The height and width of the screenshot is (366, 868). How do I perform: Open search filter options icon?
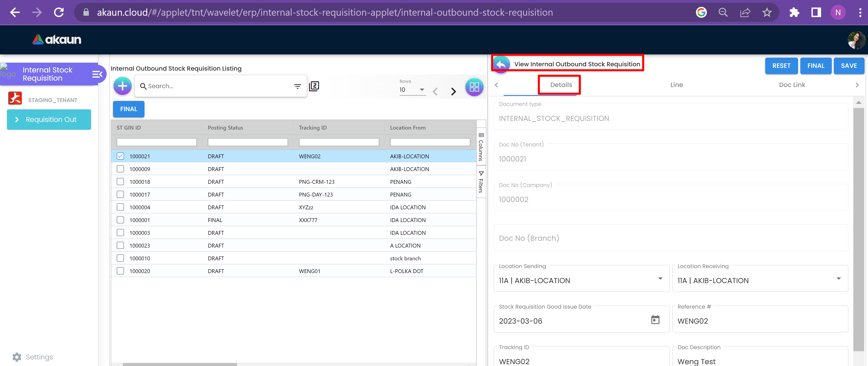coord(297,87)
